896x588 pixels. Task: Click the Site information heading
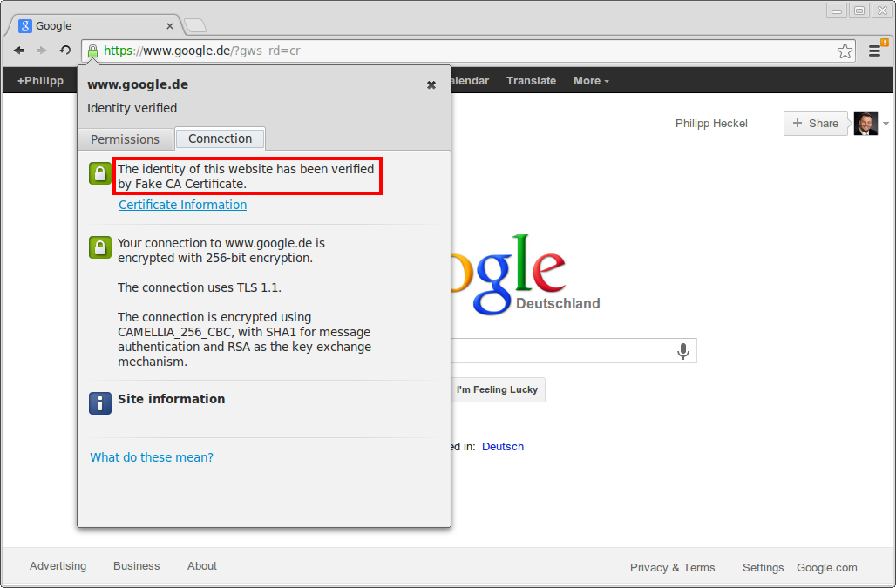point(172,399)
